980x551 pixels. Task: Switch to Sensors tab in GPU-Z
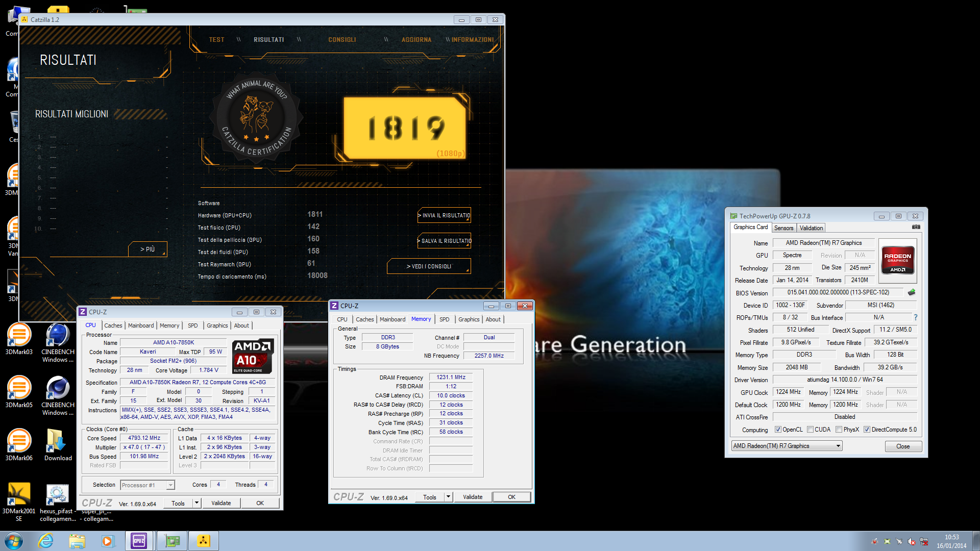783,228
